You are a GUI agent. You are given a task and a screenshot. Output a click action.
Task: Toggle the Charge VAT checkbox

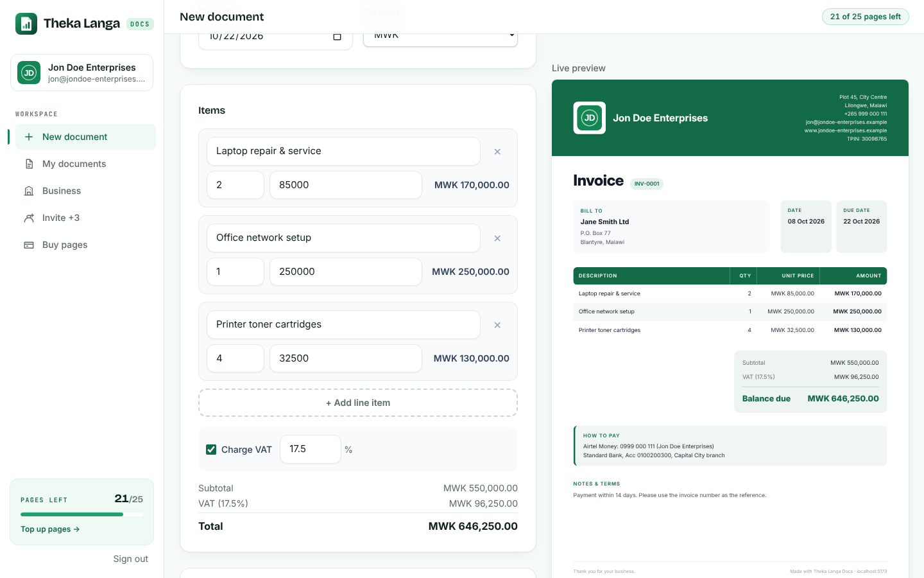(211, 450)
